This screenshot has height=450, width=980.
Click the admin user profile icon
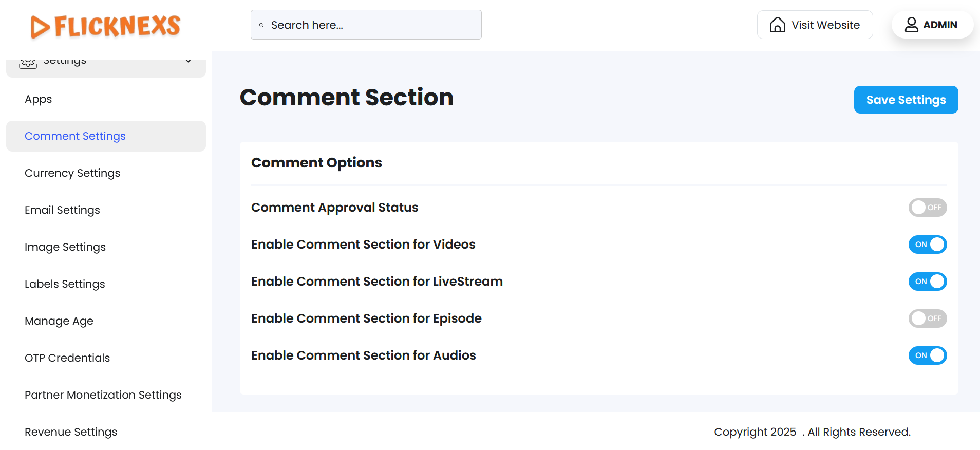[x=911, y=25]
